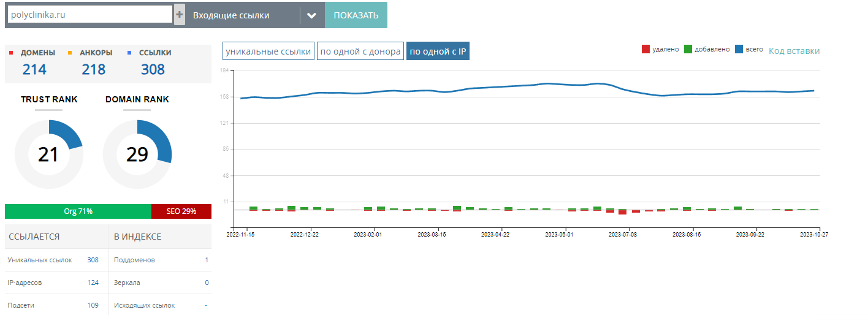The image size is (868, 315).
Task: Open the Код вставки link
Action: 794,51
